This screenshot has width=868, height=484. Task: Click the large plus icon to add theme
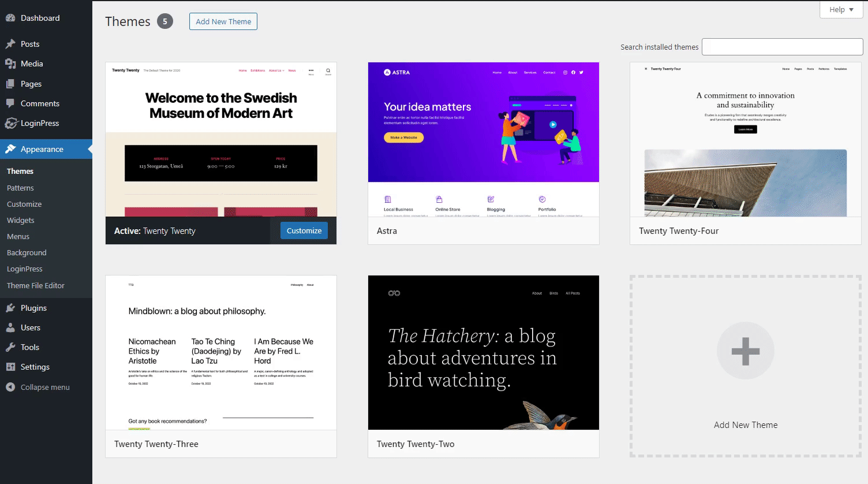point(746,351)
